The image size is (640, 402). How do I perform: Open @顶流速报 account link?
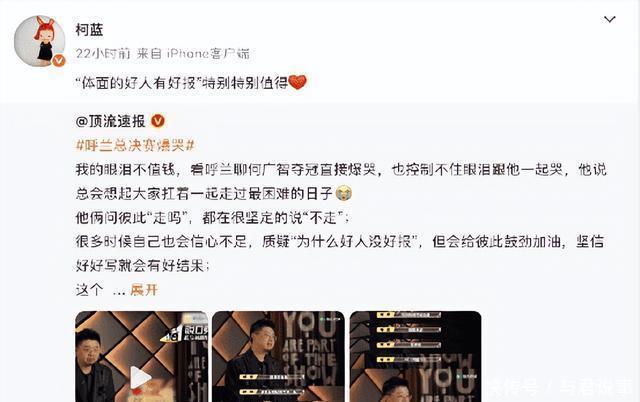(110, 121)
